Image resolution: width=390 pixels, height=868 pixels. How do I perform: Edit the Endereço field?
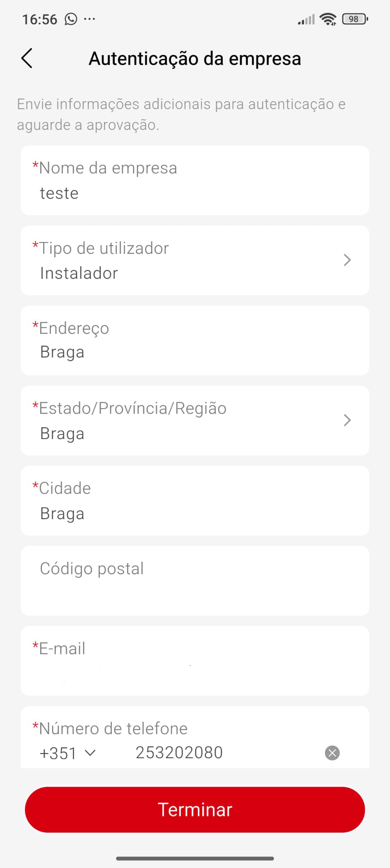pos(195,352)
